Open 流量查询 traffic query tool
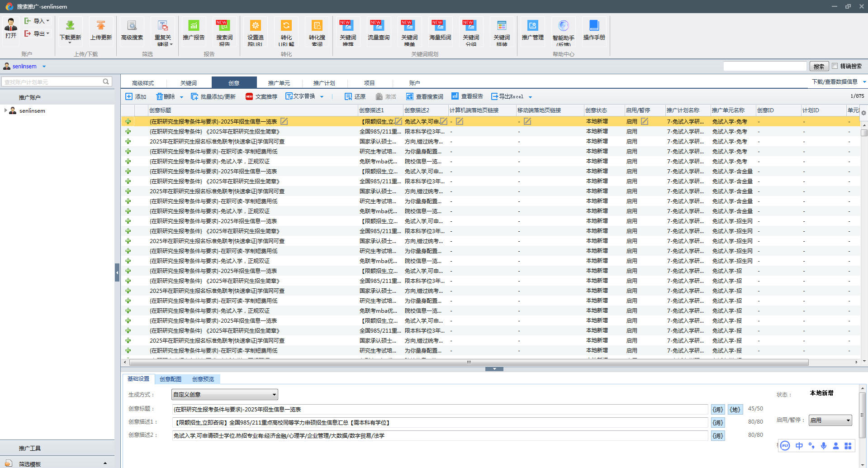Viewport: 868px width, 468px height. [379, 26]
